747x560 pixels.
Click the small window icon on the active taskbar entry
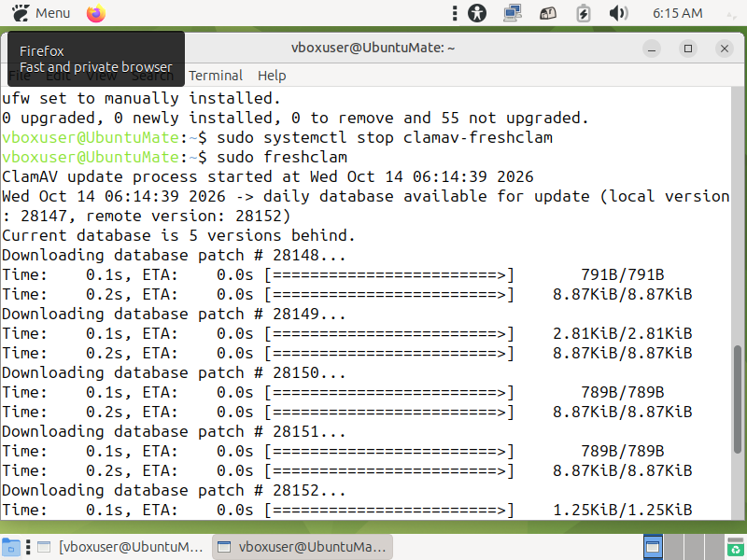click(x=224, y=547)
